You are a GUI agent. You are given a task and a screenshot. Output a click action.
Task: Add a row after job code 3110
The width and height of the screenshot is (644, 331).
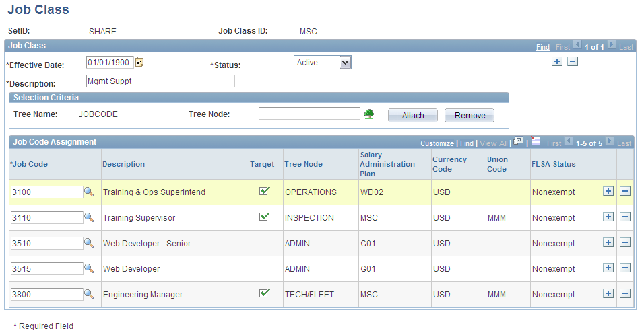[608, 217]
